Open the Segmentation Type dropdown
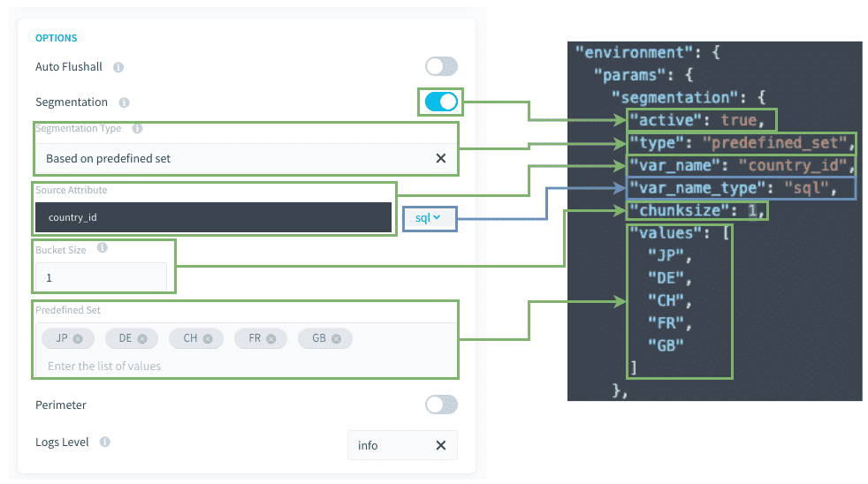868x484 pixels. pos(247,158)
